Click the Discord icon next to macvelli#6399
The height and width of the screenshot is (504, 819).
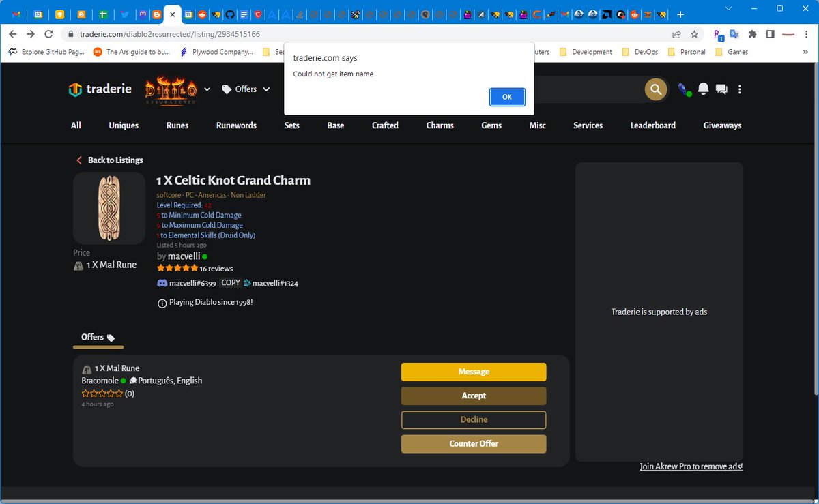(162, 283)
